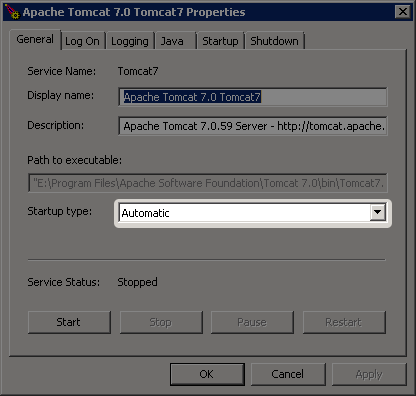Switch to the Logging tab
Viewport: 416px width, 396px height.
click(x=130, y=41)
